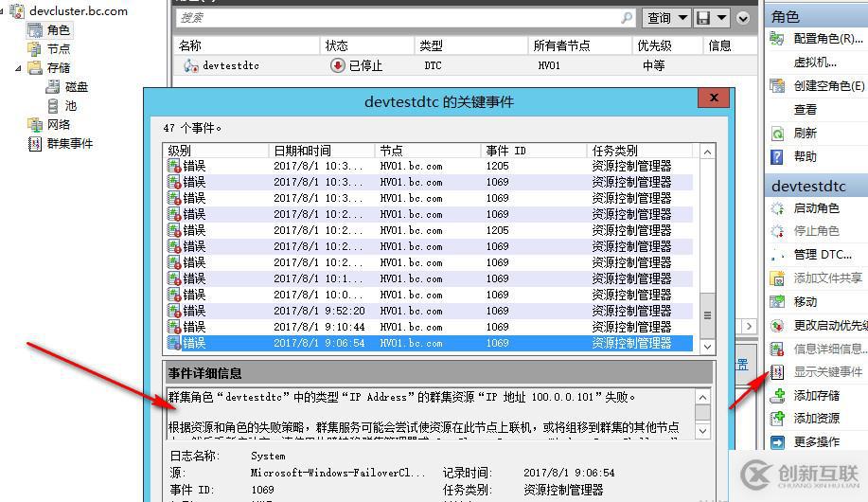Click the 添加存储 plus icon
Viewport: 868px width, 502px height.
(777, 396)
